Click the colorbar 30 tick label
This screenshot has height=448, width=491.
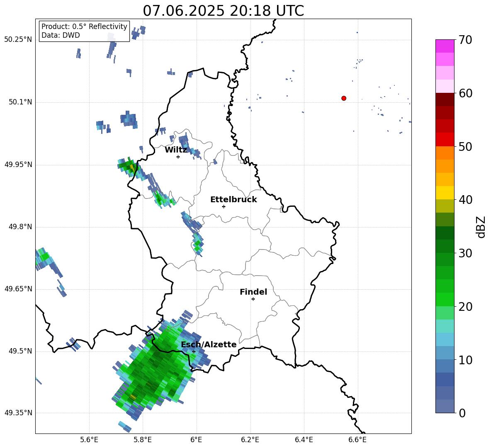(x=465, y=253)
